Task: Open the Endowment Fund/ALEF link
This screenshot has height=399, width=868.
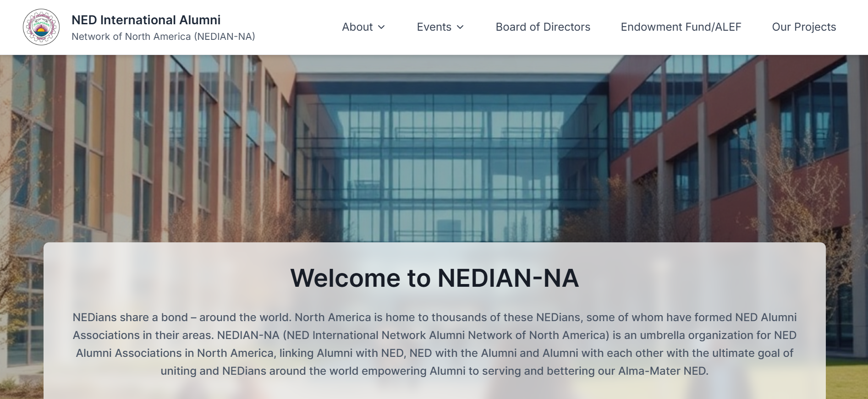Action: 681,27
